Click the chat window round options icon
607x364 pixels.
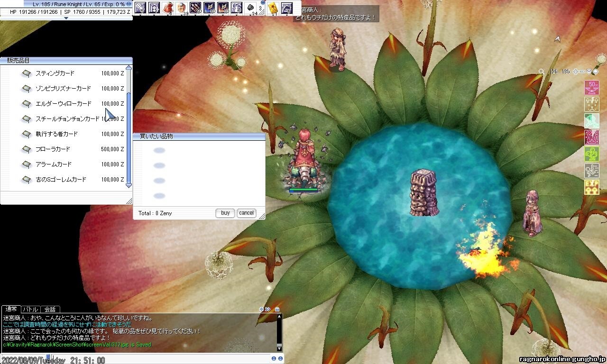(x=261, y=309)
